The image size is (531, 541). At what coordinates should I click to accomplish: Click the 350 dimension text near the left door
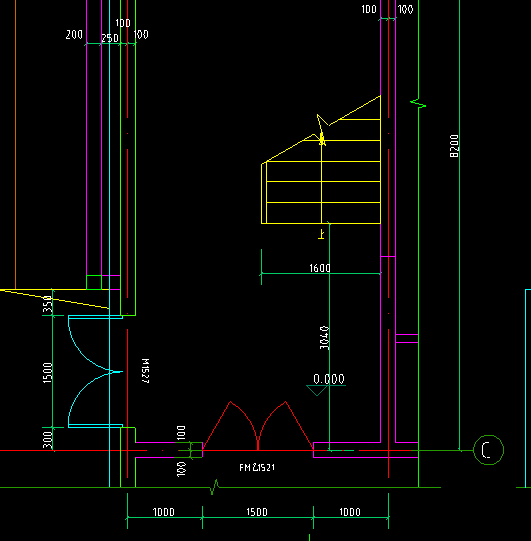[x=47, y=304]
